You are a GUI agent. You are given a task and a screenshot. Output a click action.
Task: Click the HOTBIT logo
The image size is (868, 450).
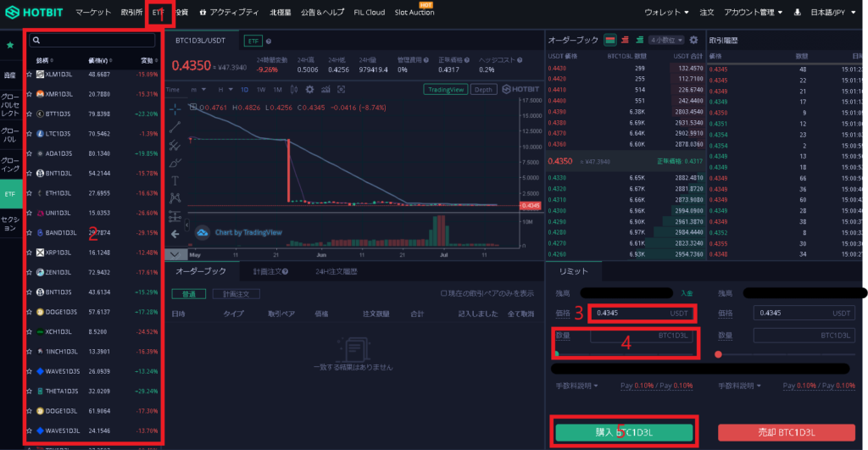pyautogui.click(x=34, y=12)
